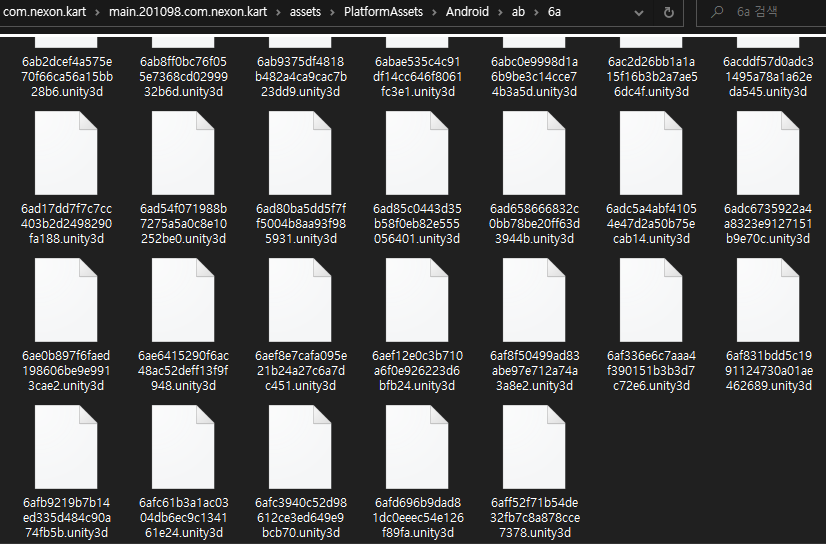Click filename 6ac2d26bb1a1a15f16b3b2a7ae56dc4f.unity3d
The width and height of the screenshot is (826, 544).
click(x=652, y=77)
